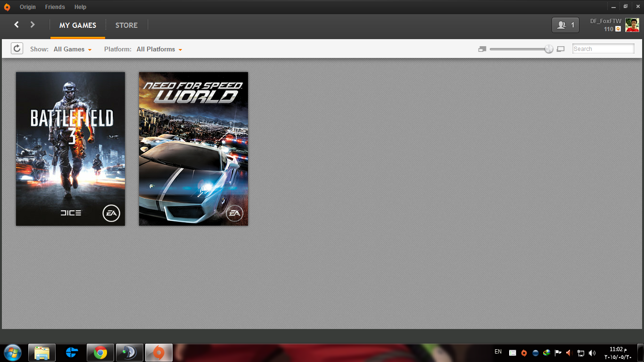
Task: Click the Show Desktop strip
Action: [x=641, y=353]
